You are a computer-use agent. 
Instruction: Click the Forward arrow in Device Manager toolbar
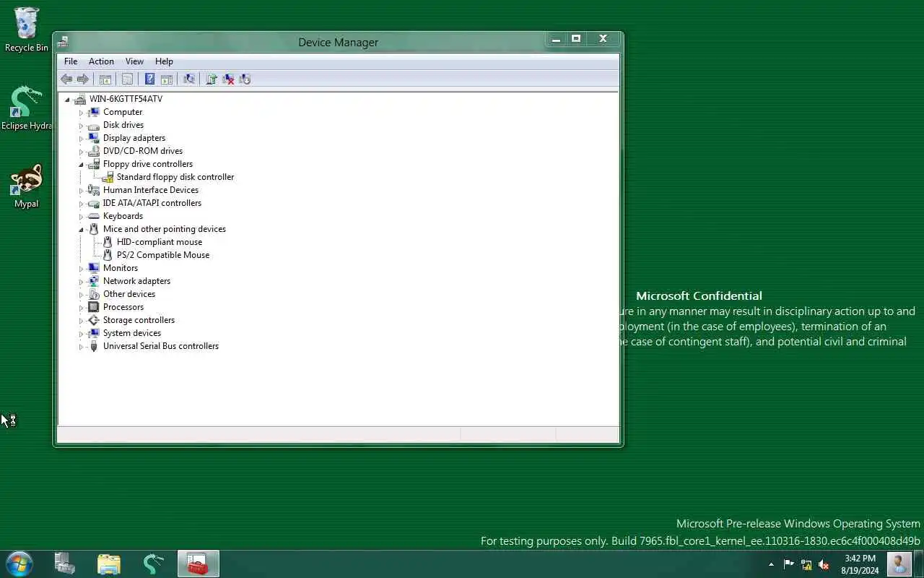[x=83, y=79]
